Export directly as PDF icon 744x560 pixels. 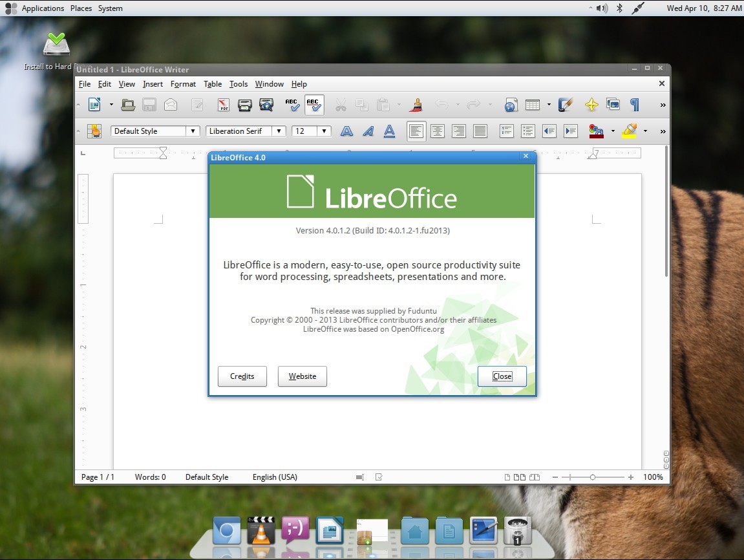(x=224, y=104)
